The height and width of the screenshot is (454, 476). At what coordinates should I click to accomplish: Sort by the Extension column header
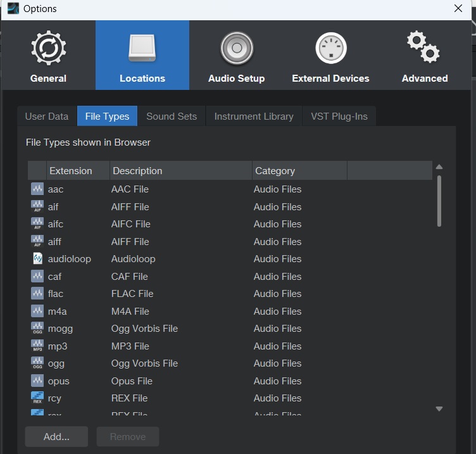[71, 171]
